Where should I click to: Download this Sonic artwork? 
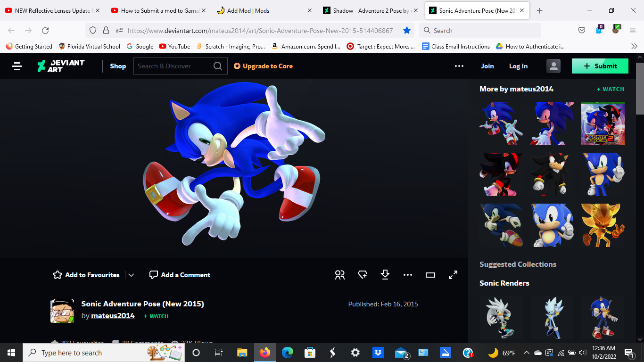coord(385,274)
